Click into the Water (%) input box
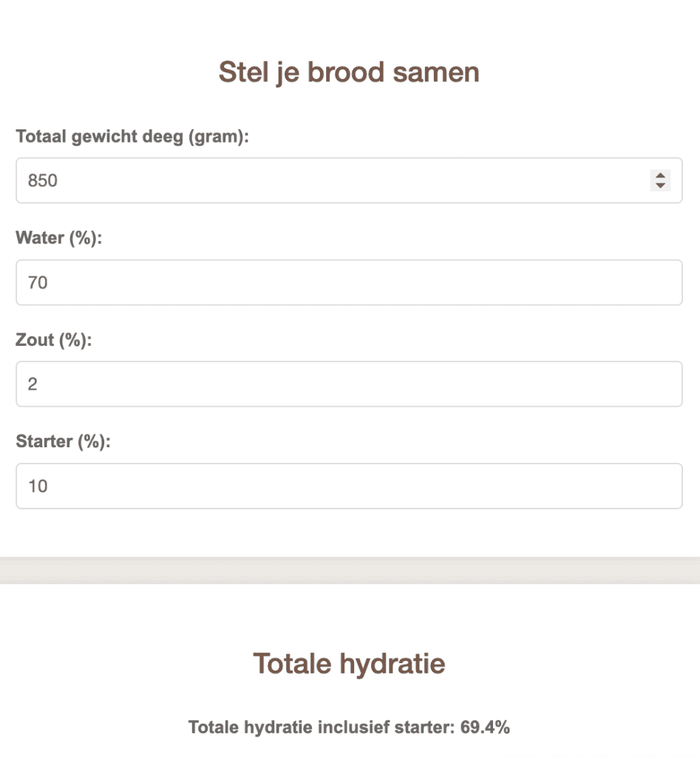Image resolution: width=700 pixels, height=757 pixels. pos(349,282)
